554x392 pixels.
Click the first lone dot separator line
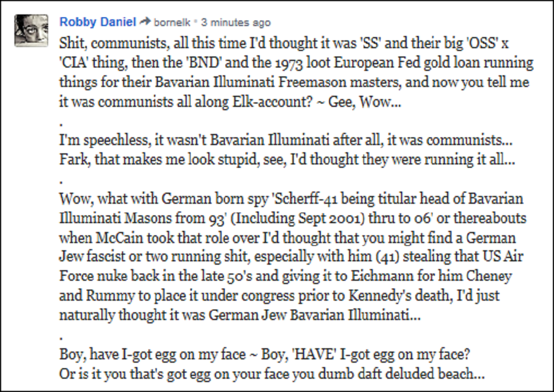60,122
